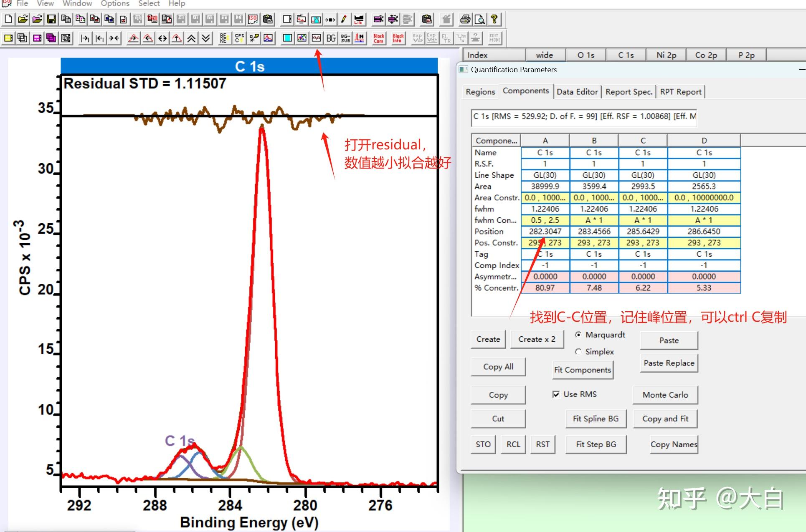806x532 pixels.
Task: Click the Print icon in toolbar
Action: coord(465,19)
